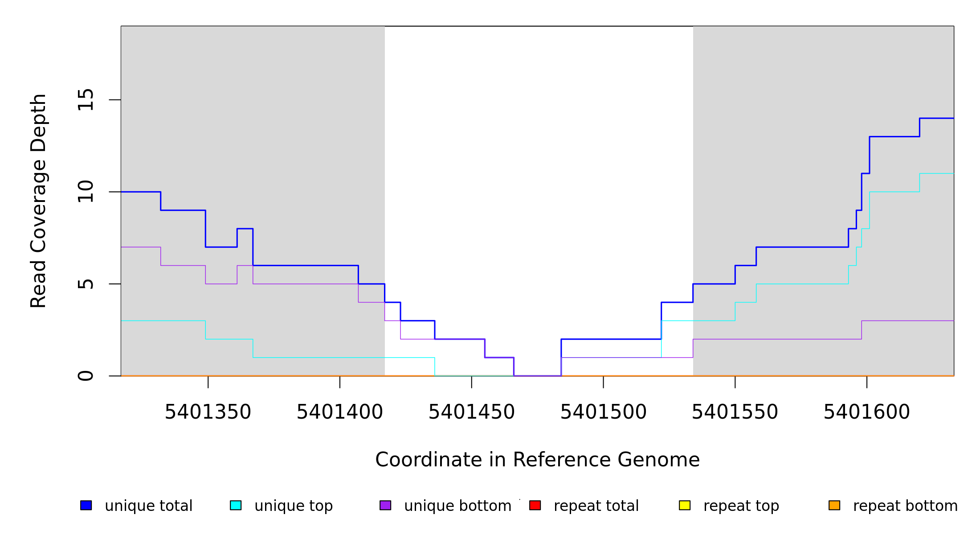Click the 'repeat bottom' legend label

905,506
